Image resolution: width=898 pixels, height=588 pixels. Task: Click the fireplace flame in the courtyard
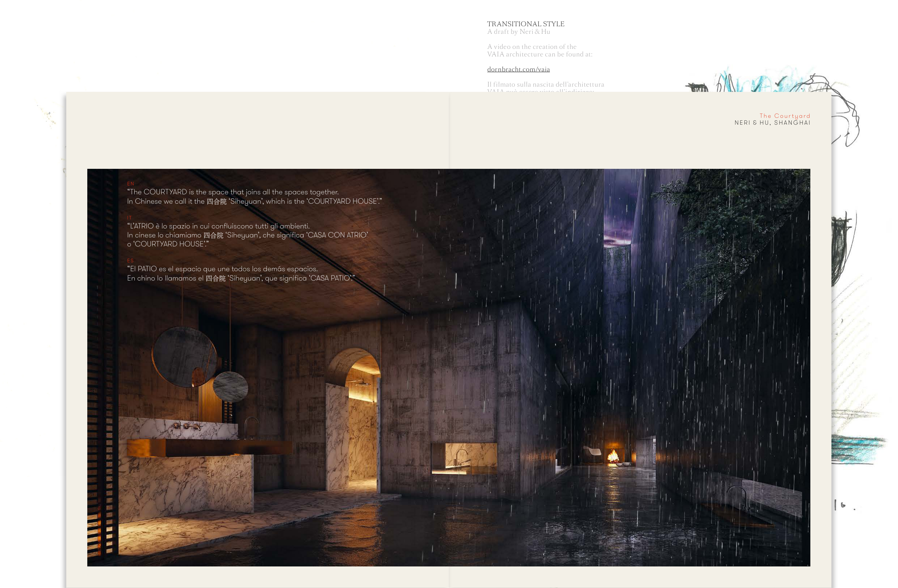(613, 457)
